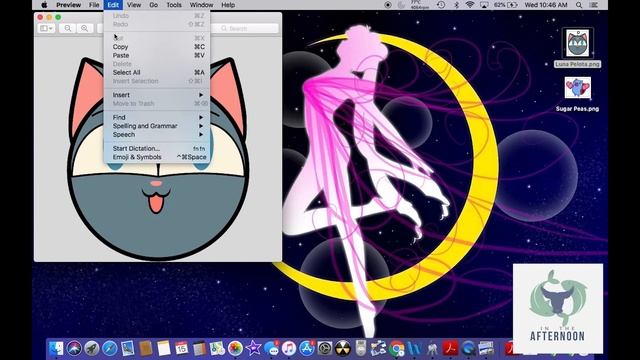Click the zoom out magnifier in Preview toolbar

click(x=68, y=28)
